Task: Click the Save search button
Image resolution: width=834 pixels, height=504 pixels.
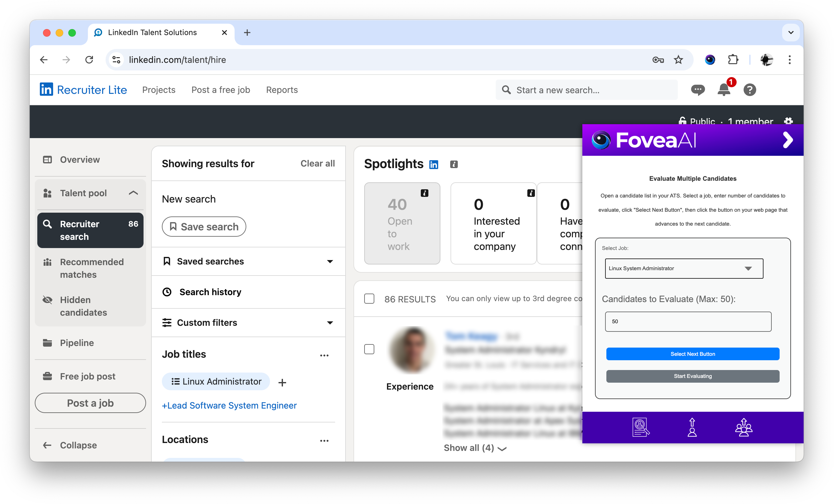Action: pyautogui.click(x=203, y=226)
